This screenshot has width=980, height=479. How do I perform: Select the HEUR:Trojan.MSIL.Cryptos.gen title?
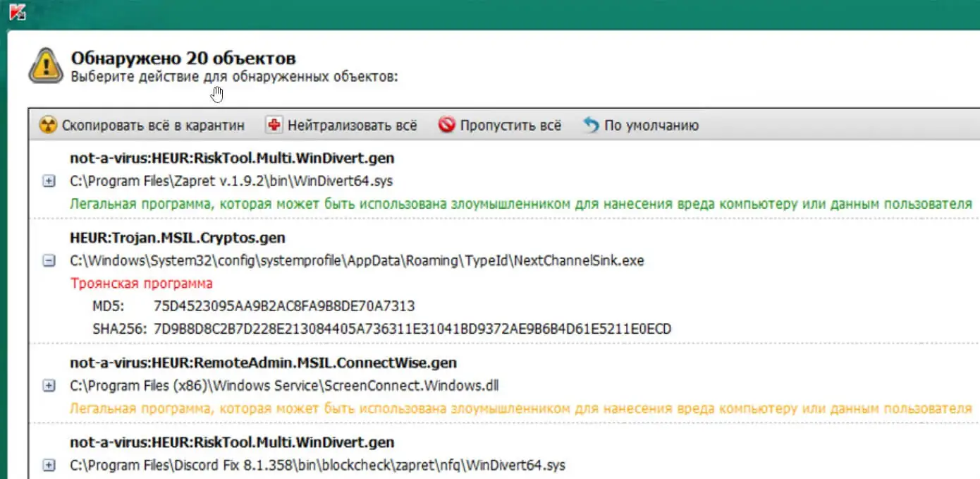178,238
